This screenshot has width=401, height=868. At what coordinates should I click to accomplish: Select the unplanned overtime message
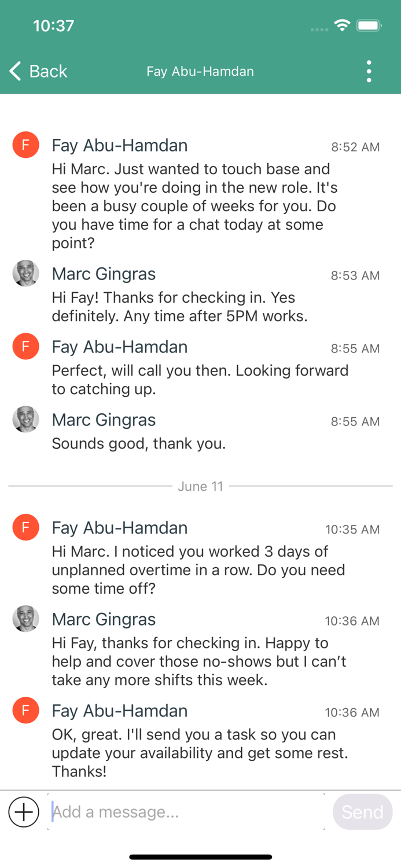pos(198,570)
